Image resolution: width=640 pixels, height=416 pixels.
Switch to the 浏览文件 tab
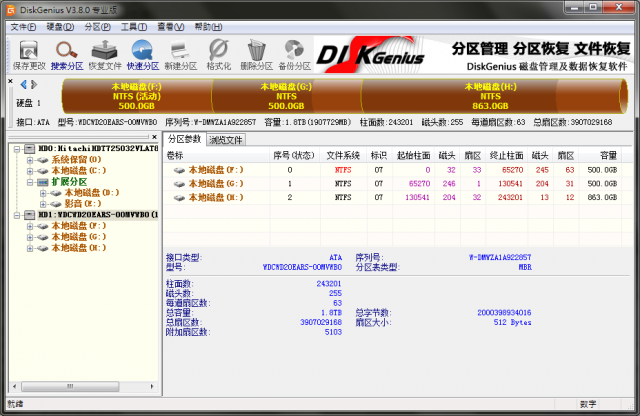pyautogui.click(x=226, y=140)
